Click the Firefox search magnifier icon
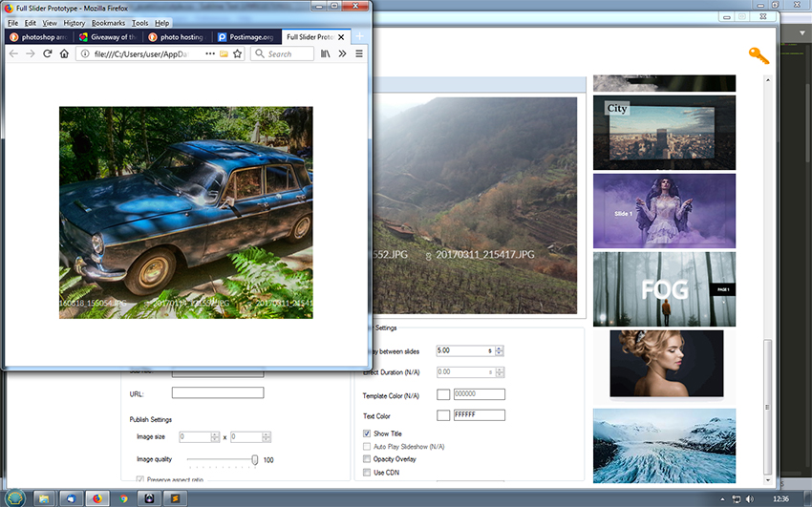The height and width of the screenshot is (507, 812). 260,53
